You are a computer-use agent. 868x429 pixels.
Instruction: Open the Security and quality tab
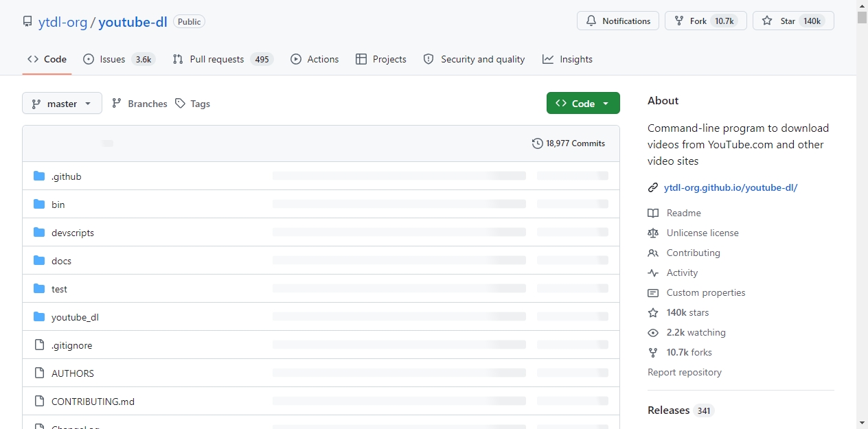tap(474, 59)
